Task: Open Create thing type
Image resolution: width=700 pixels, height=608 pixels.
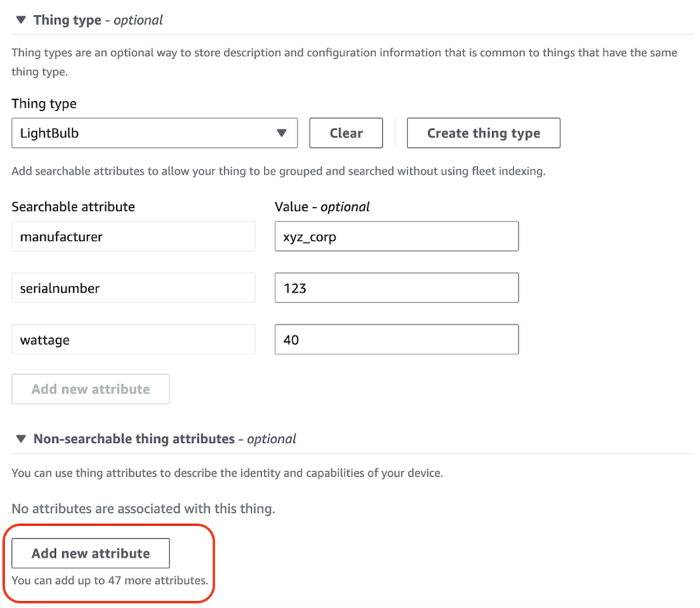Action: pyautogui.click(x=483, y=133)
